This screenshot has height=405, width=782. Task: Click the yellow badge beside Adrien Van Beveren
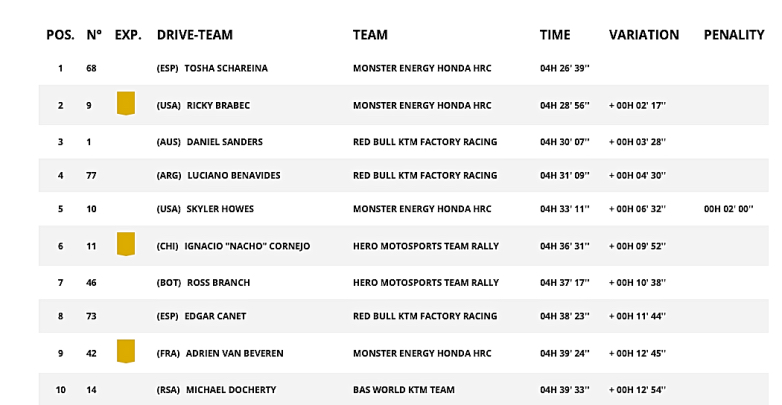126,351
